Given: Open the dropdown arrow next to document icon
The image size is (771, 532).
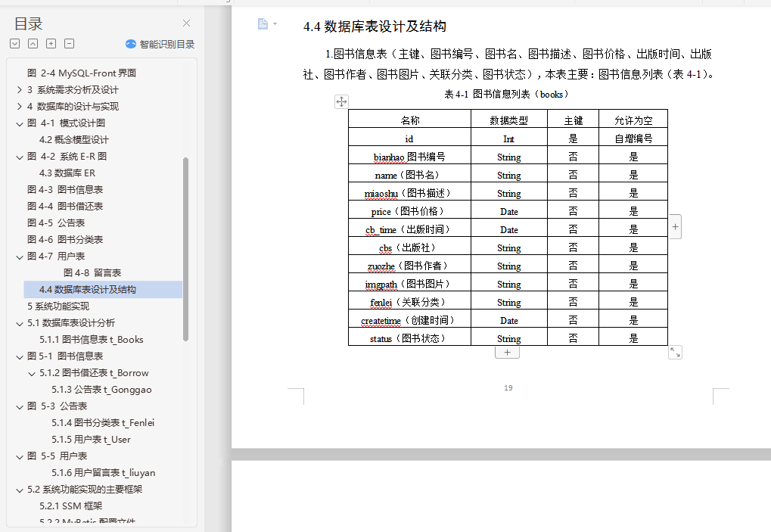Looking at the screenshot, I should tap(275, 23).
